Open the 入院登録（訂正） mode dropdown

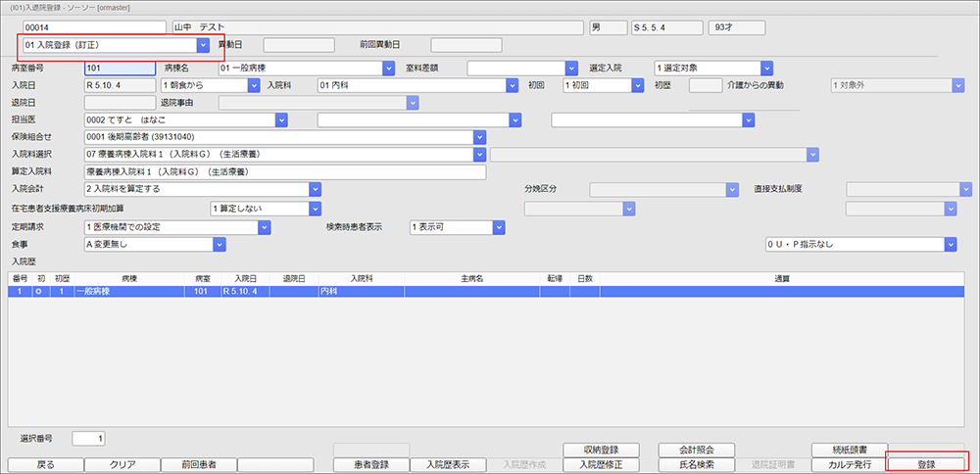202,45
